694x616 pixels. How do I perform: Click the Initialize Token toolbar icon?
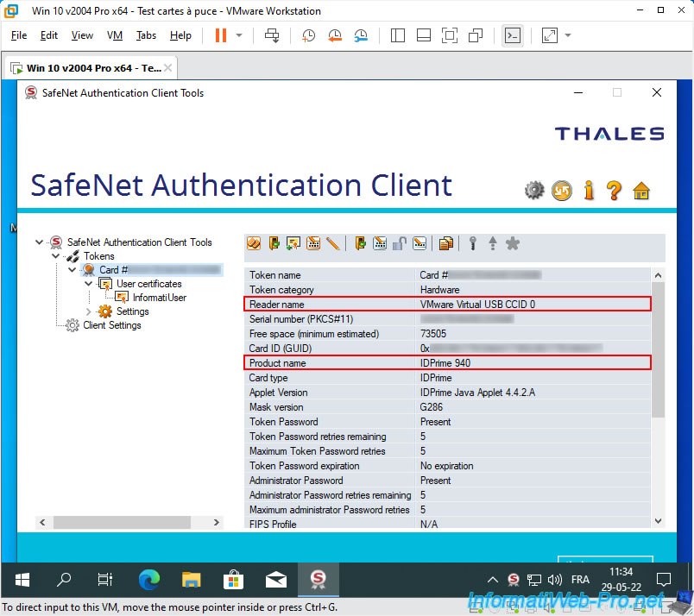click(x=254, y=243)
